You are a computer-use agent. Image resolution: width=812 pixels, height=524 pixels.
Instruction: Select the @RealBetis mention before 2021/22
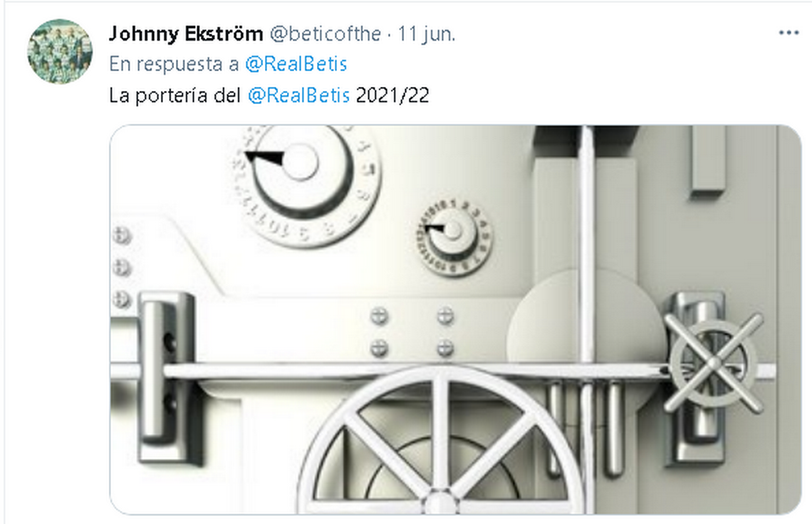point(299,95)
